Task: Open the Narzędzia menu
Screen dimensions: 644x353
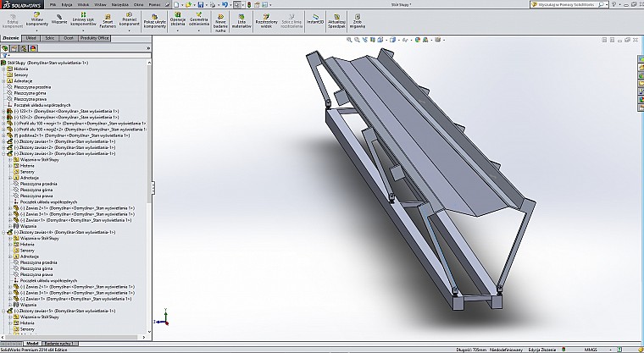Action: point(120,4)
